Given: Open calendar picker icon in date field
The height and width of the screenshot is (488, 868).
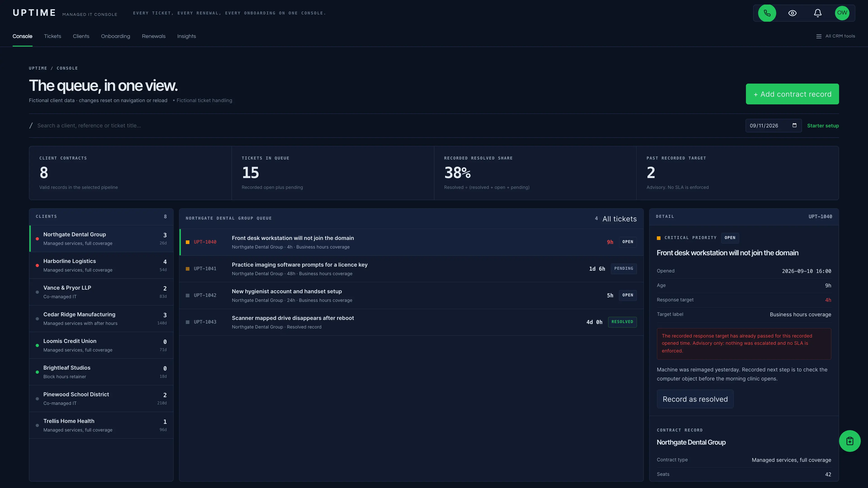Looking at the screenshot, I should pyautogui.click(x=794, y=125).
